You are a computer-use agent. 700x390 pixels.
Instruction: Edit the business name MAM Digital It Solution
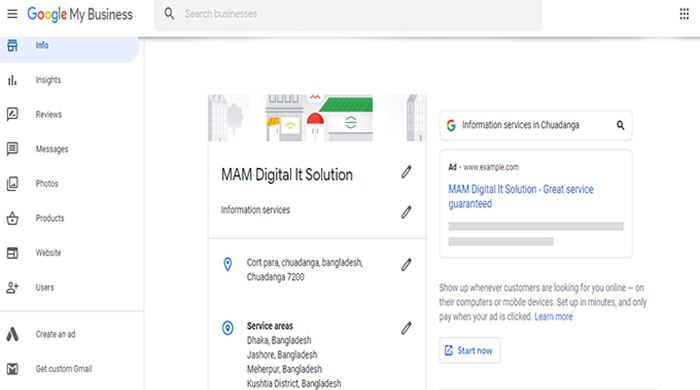point(406,172)
